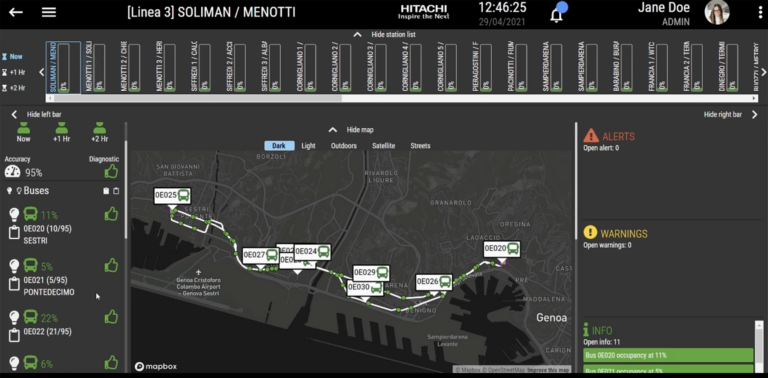Screen dimensions: 768x378
Task: Open the Bus 0E020 occupancy at 11% info
Action: [x=668, y=355]
